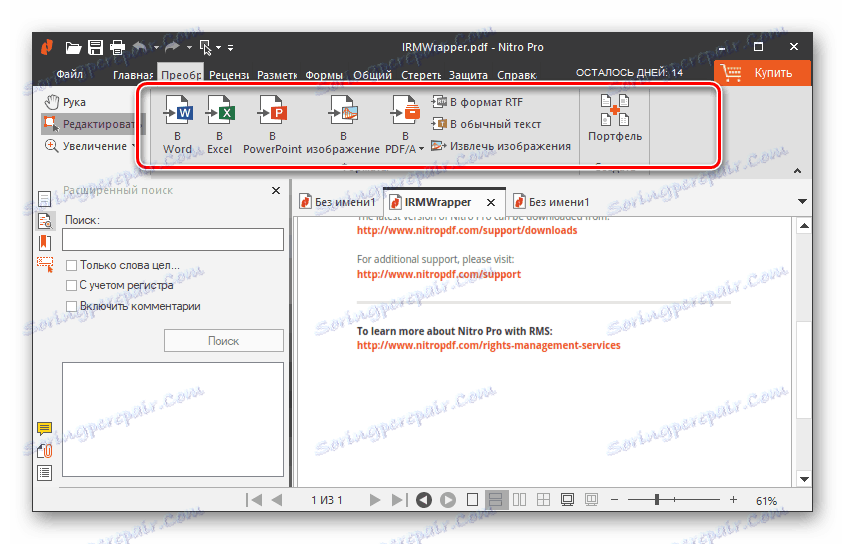Close the Расширенный поиск panel

[x=276, y=190]
